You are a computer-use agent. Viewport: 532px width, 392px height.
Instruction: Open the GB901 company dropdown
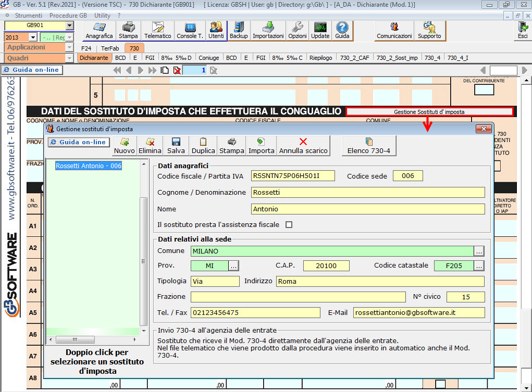pyautogui.click(x=69, y=26)
